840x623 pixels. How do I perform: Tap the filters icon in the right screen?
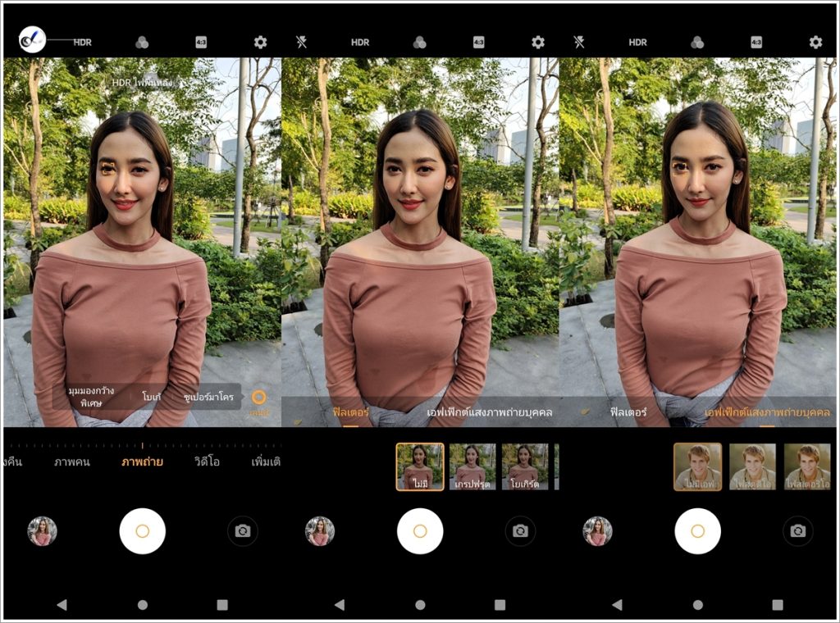[x=697, y=43]
